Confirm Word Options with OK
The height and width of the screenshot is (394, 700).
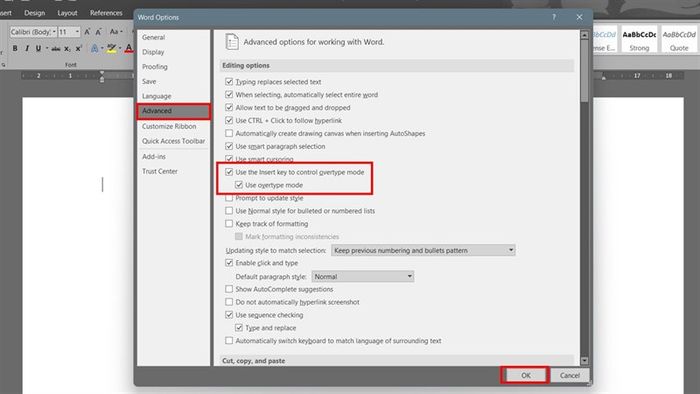[525, 375]
